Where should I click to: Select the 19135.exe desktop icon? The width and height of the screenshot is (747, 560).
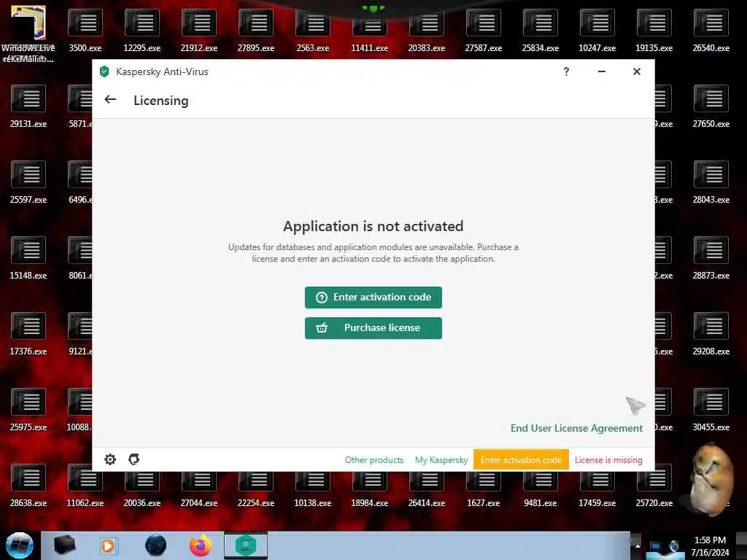(x=654, y=31)
